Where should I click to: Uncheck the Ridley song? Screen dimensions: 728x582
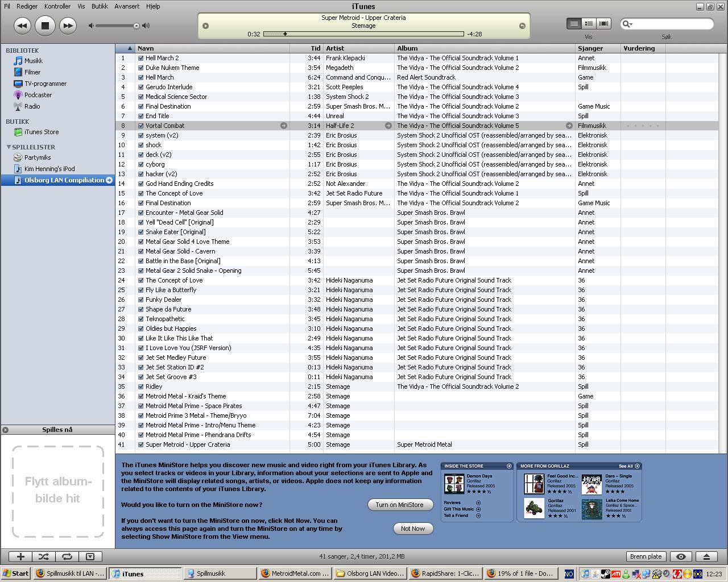pos(140,386)
